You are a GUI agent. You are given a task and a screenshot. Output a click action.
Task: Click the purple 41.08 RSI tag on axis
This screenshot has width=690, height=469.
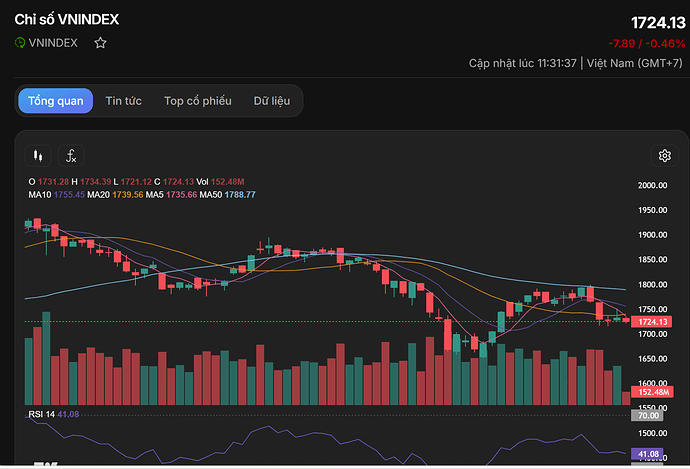[x=647, y=454]
